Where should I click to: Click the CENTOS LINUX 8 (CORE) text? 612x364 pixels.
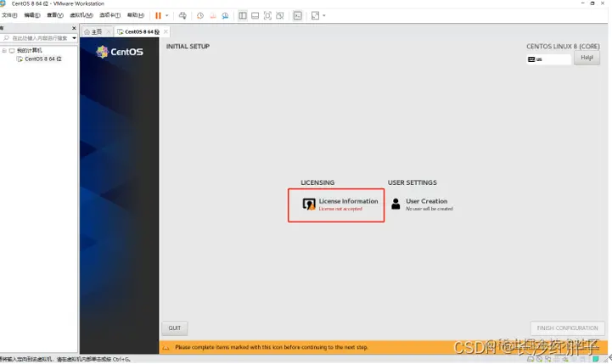click(x=563, y=47)
